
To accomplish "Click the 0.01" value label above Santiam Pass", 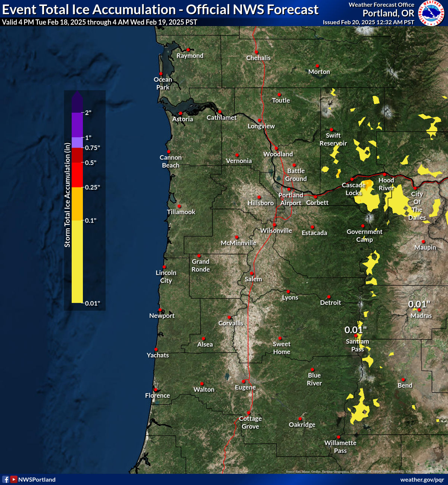I will coord(355,330).
